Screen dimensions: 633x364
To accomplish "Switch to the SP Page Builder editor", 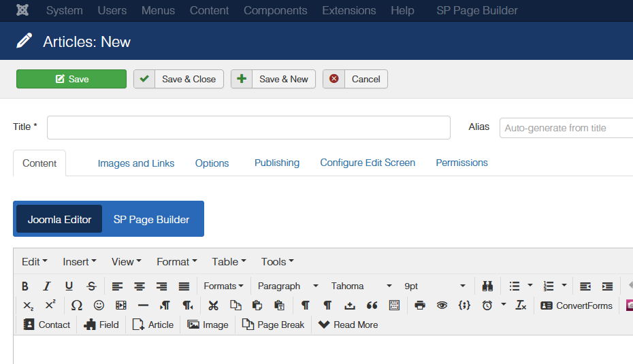I will click(x=151, y=219).
